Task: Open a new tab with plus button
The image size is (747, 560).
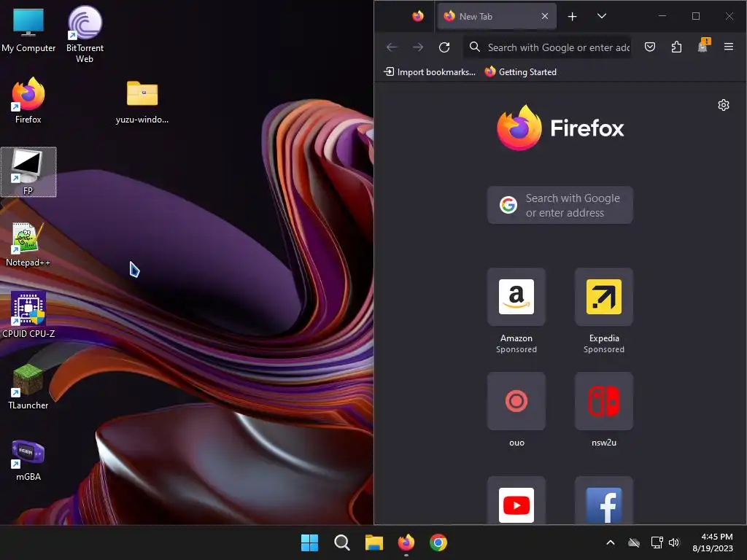Action: (x=572, y=16)
